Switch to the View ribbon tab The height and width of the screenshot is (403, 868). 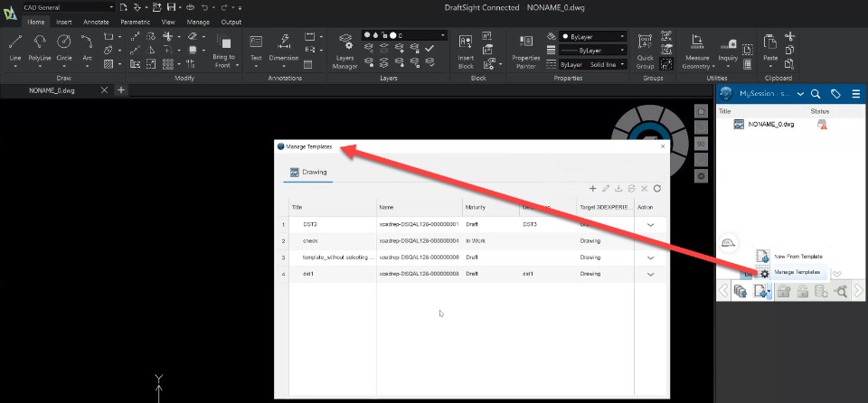(x=168, y=23)
